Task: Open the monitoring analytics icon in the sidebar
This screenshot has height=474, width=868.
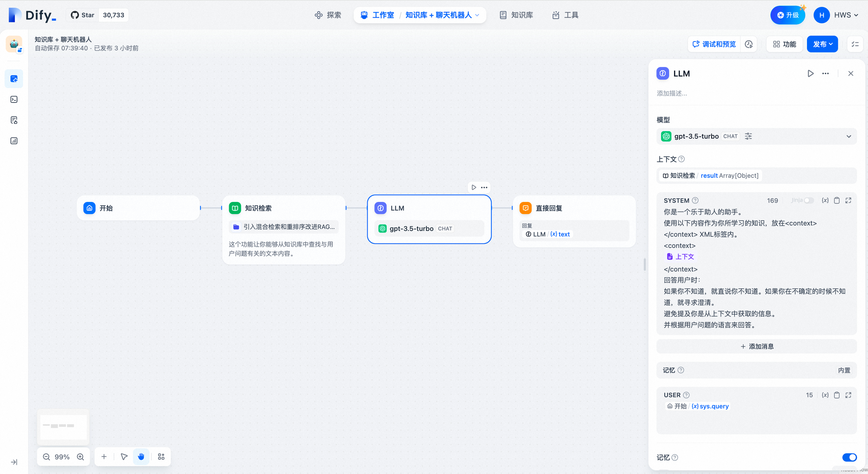Action: point(14,141)
